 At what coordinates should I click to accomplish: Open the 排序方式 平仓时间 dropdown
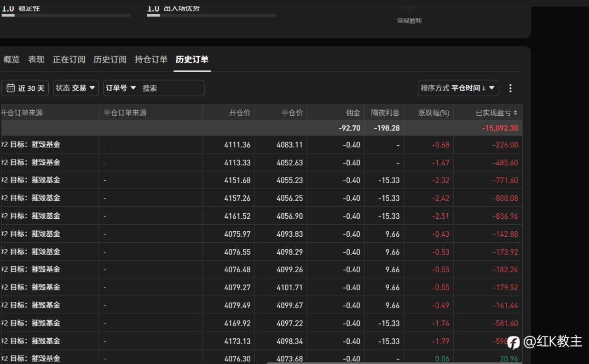(x=458, y=88)
